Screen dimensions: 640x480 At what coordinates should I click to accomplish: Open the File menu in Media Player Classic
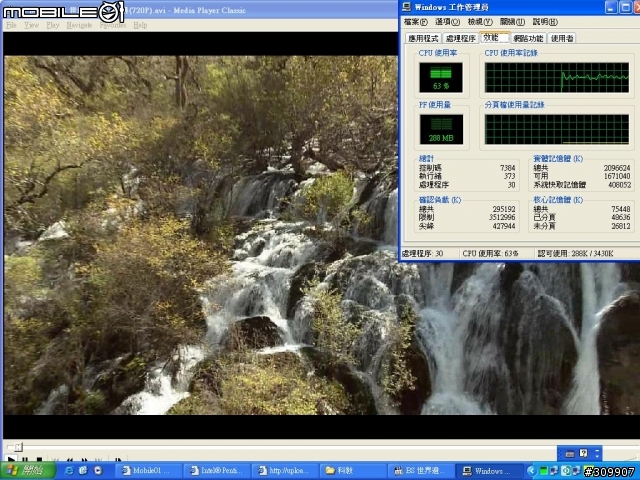tap(11, 25)
